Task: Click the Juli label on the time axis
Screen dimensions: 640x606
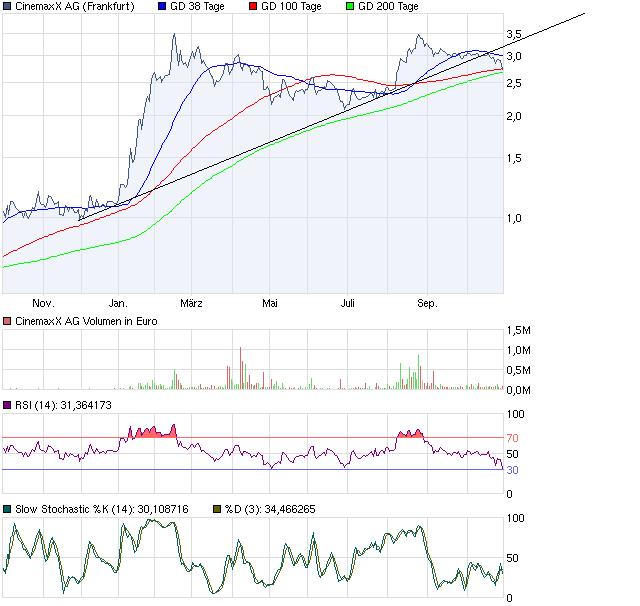Action: pyautogui.click(x=347, y=302)
